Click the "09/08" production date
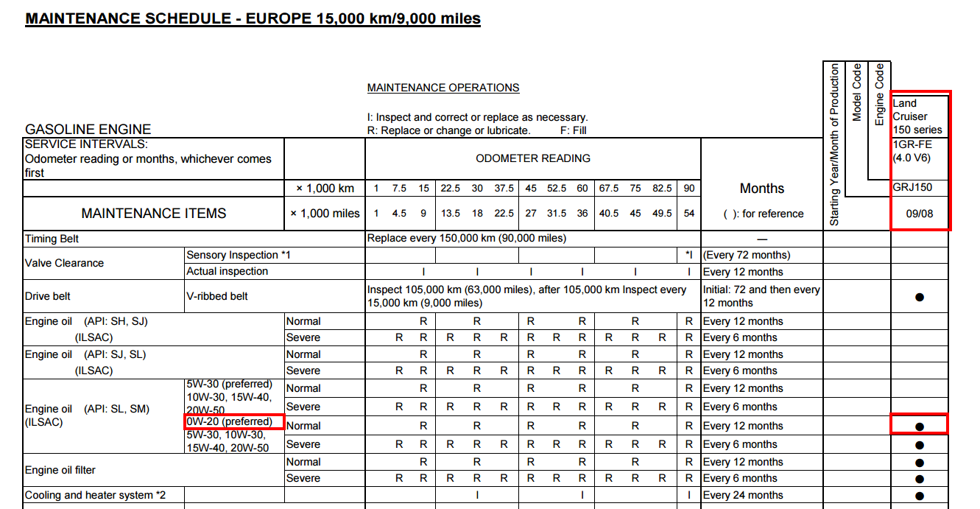Screen dimensions: 980x509 [920, 214]
